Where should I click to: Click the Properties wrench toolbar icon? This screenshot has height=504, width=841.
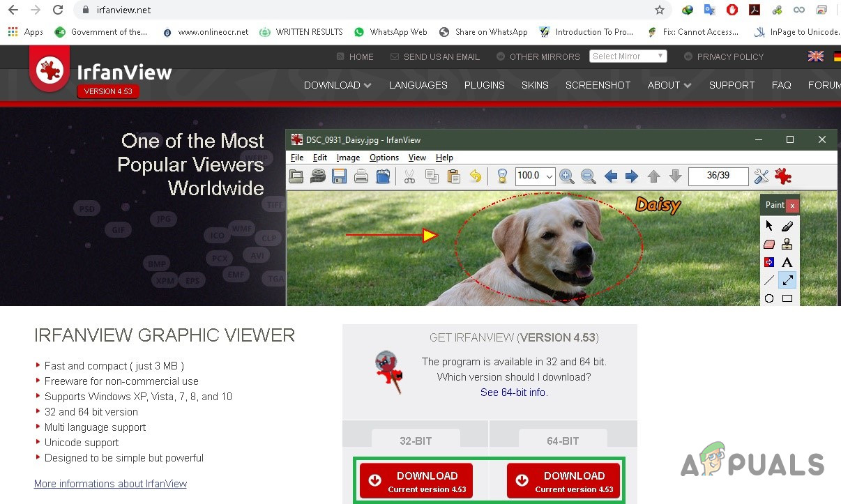761,176
